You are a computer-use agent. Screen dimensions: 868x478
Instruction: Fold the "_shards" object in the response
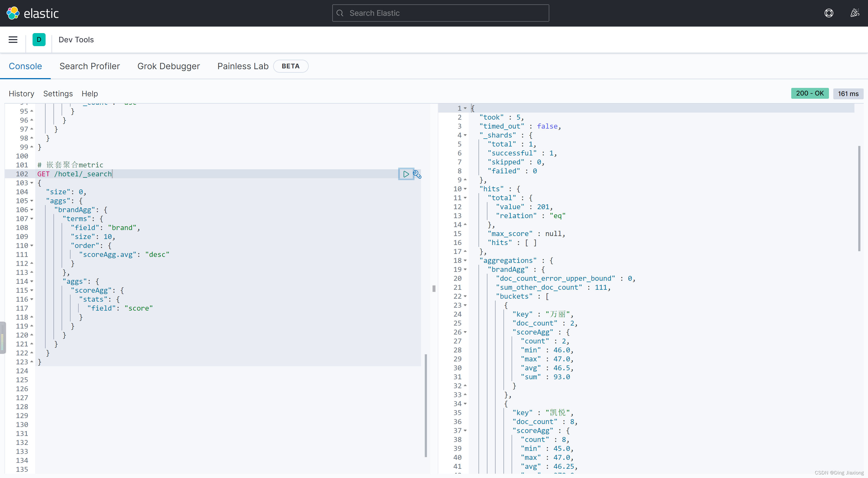pos(465,135)
